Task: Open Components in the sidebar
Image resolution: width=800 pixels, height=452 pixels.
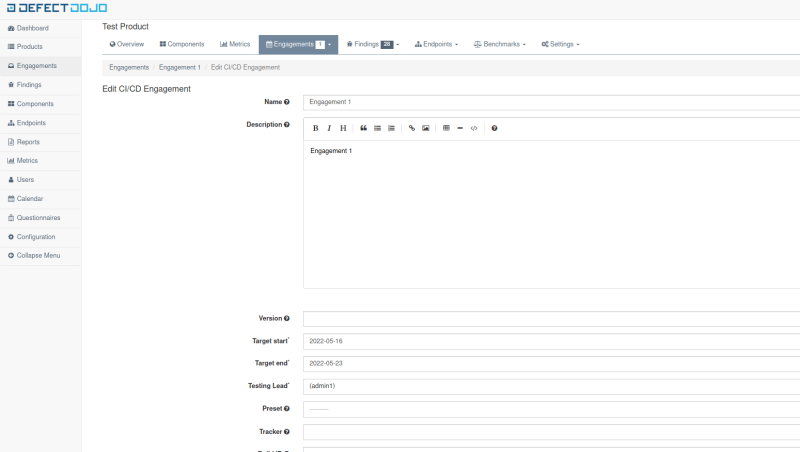Action: [x=40, y=104]
